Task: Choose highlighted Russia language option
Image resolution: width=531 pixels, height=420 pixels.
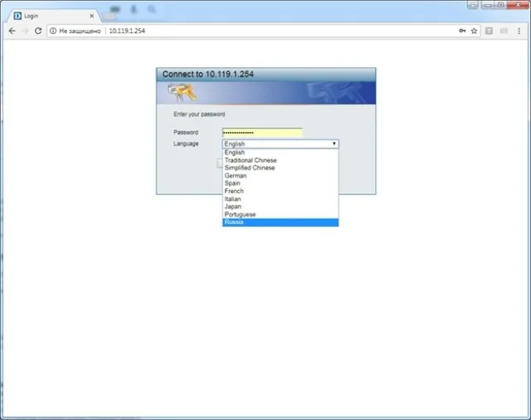Action: [280, 222]
